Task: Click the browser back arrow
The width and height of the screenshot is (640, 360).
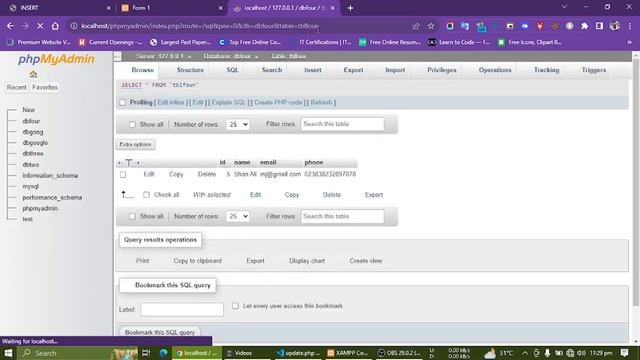Action: [x=10, y=26]
